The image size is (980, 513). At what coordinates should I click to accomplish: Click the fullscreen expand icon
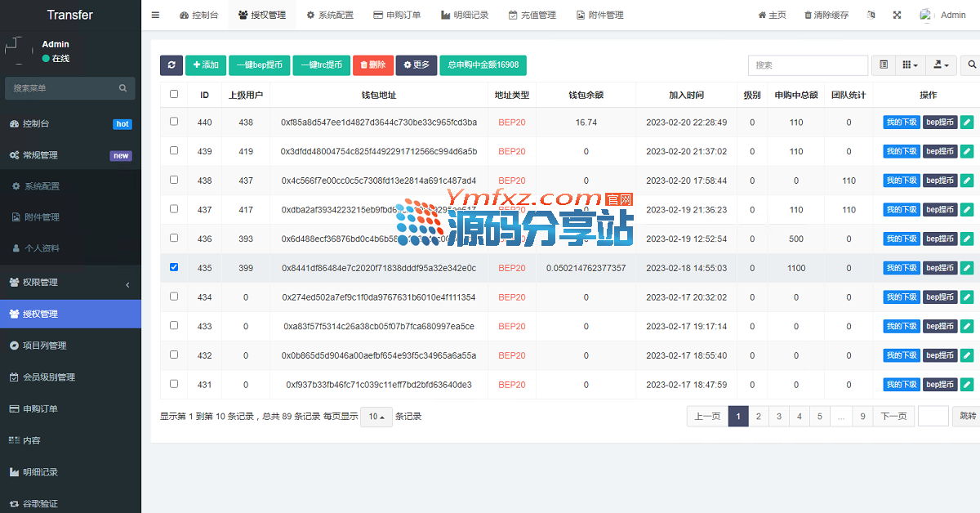coord(897,16)
